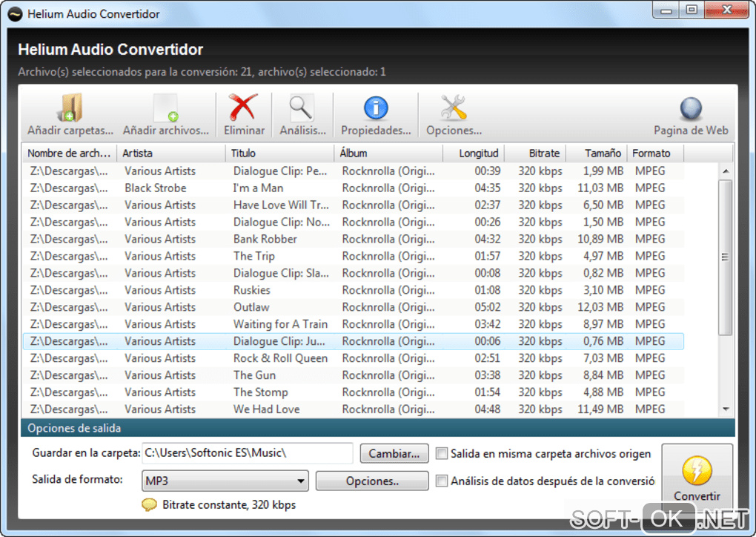Enable Salida en misma carpeta archivos origen
Image resolution: width=756 pixels, height=537 pixels.
coord(441,453)
